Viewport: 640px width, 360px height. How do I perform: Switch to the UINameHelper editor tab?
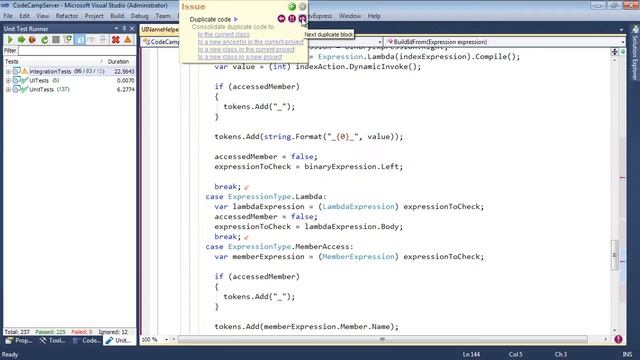160,29
